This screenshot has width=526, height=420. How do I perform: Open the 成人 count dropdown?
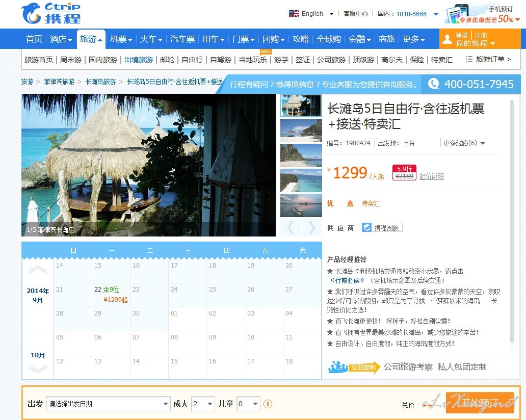(203, 404)
